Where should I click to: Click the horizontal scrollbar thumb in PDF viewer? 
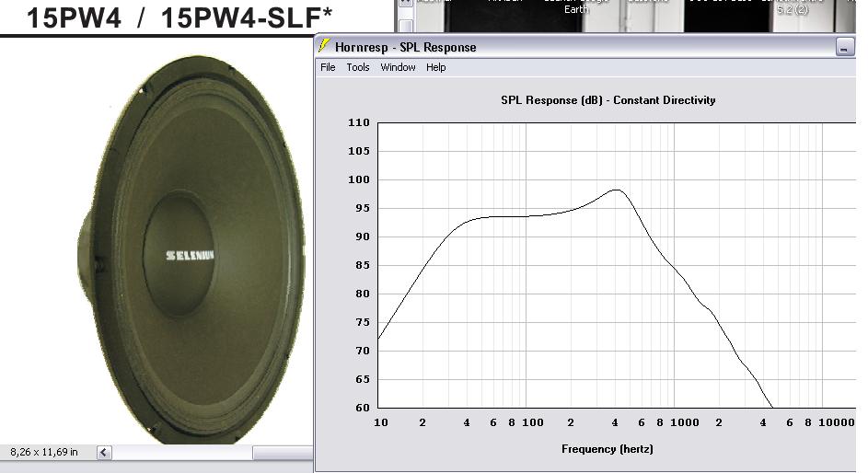(x=283, y=453)
